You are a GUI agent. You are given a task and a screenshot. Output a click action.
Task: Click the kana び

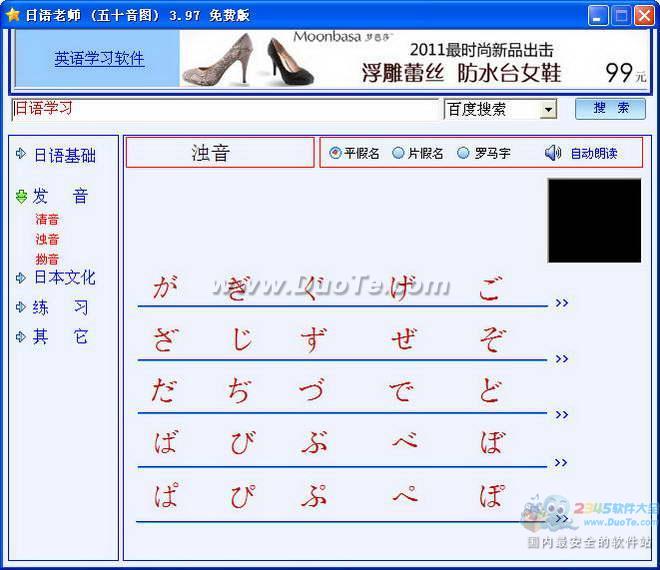[x=242, y=443]
